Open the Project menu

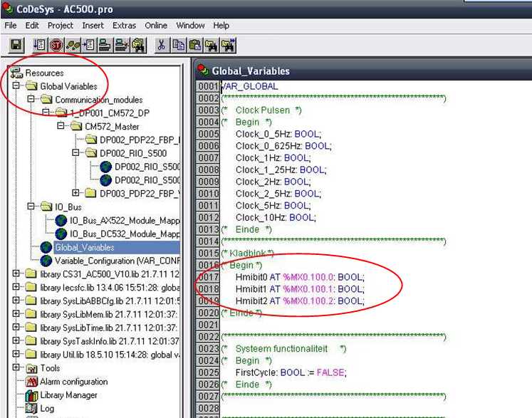tap(61, 26)
